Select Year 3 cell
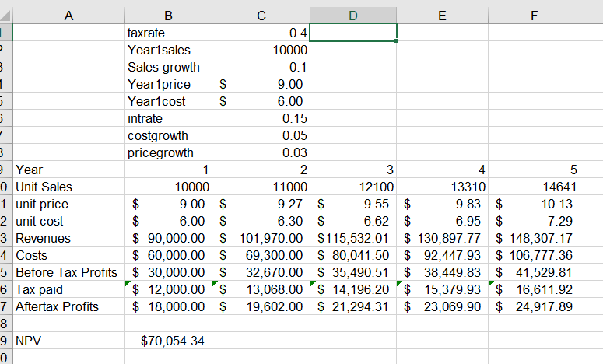This screenshot has height=364, width=603. click(x=353, y=170)
